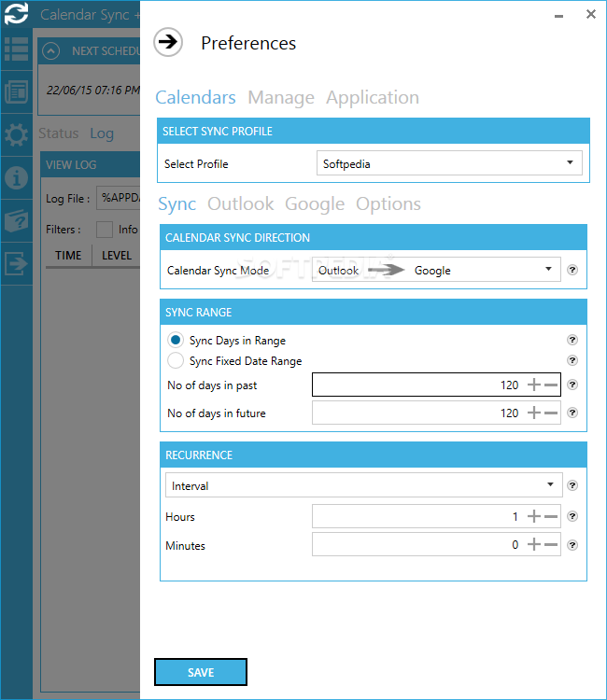Switch to the Sync sub-tab
This screenshot has height=700, width=607.
[x=176, y=204]
